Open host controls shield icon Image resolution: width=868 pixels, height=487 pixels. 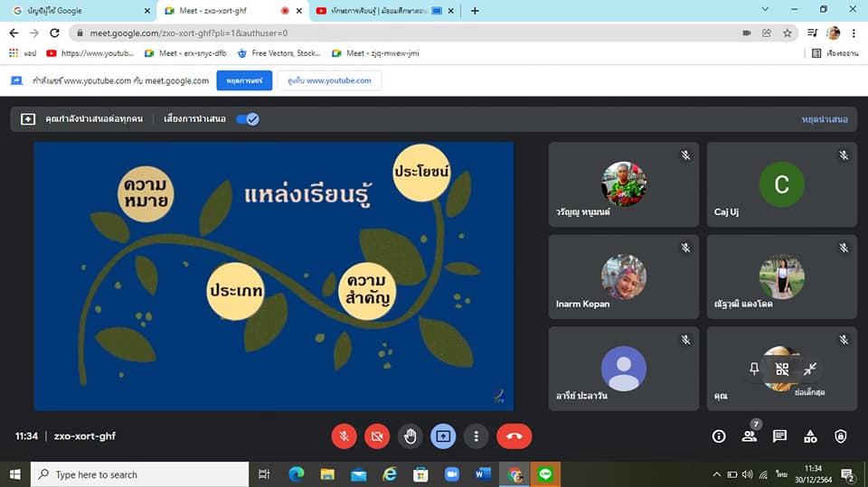[x=841, y=436]
